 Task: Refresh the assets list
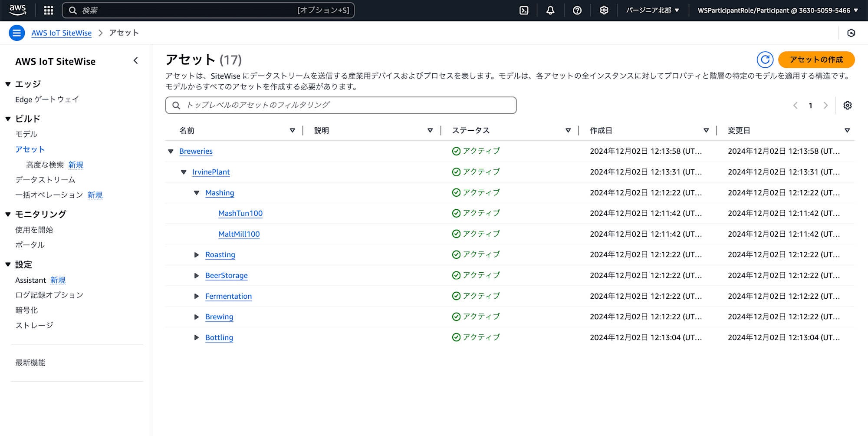click(x=765, y=59)
